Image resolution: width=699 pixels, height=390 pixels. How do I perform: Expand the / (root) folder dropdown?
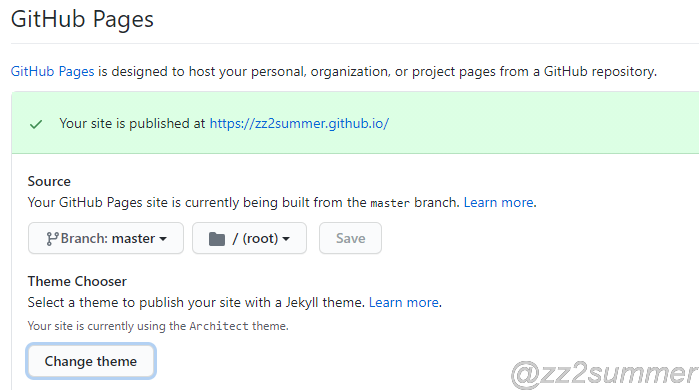pos(249,238)
